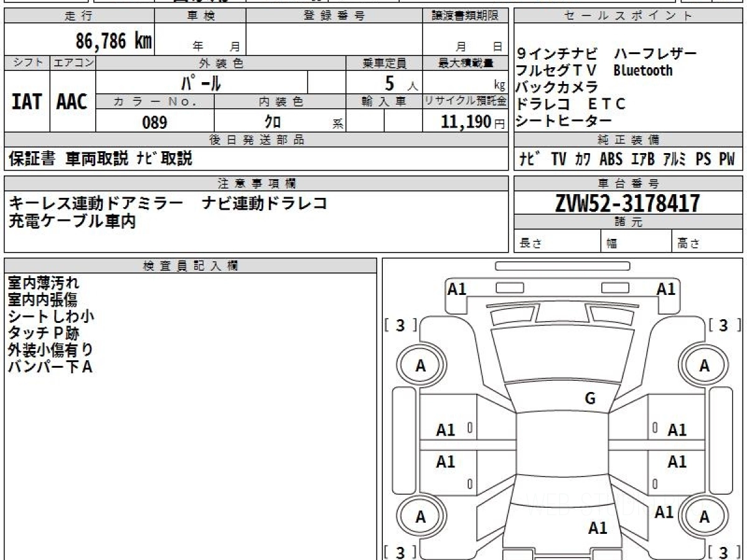Select the lower-right wheel circle marked A
747x560 pixels.
pos(704,517)
